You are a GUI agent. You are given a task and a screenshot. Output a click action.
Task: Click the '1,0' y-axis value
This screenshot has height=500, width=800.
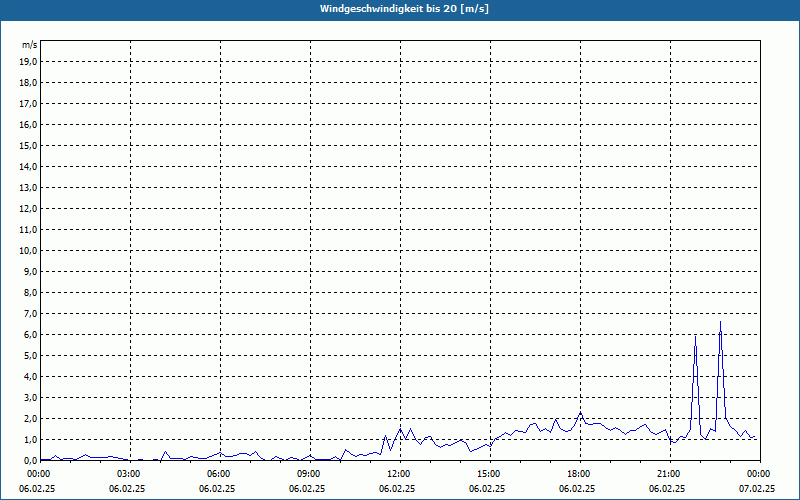[30, 439]
